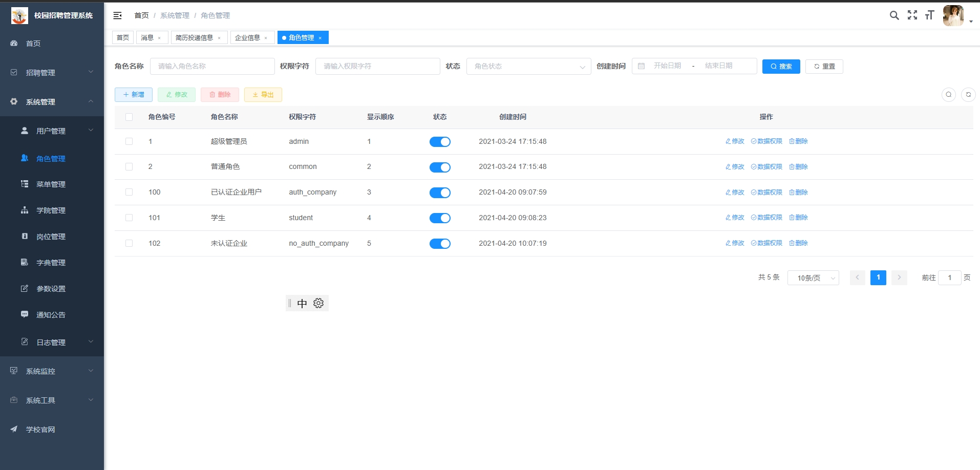Click 数据权限 for the auth_company row
This screenshot has width=980, height=470.
[766, 193]
